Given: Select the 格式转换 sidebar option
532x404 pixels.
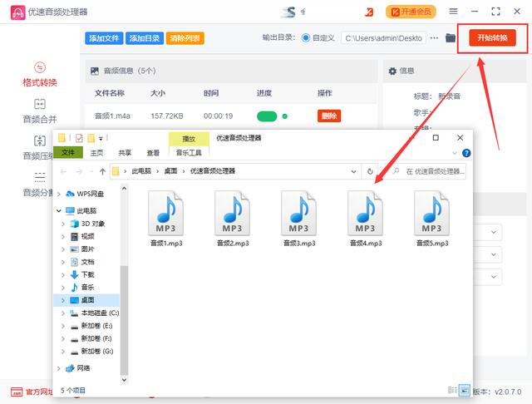Looking at the screenshot, I should click(x=40, y=75).
